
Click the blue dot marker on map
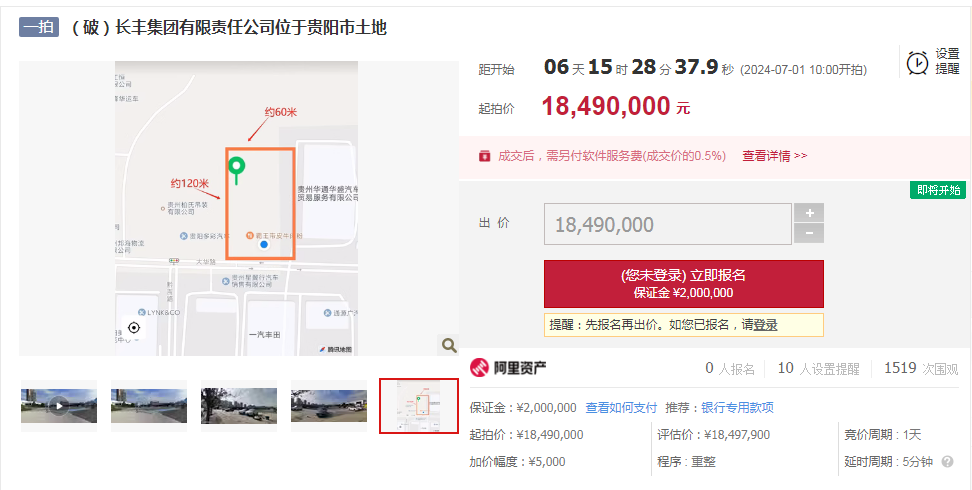pyautogui.click(x=264, y=245)
